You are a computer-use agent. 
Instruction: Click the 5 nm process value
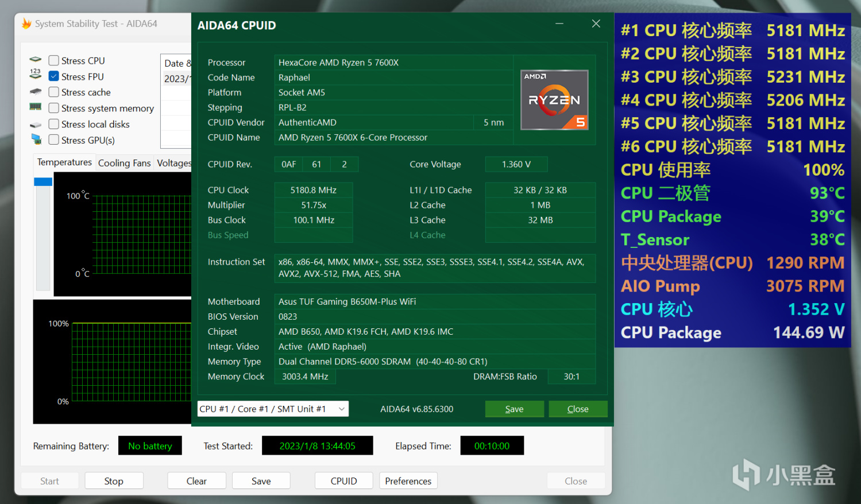pyautogui.click(x=494, y=122)
